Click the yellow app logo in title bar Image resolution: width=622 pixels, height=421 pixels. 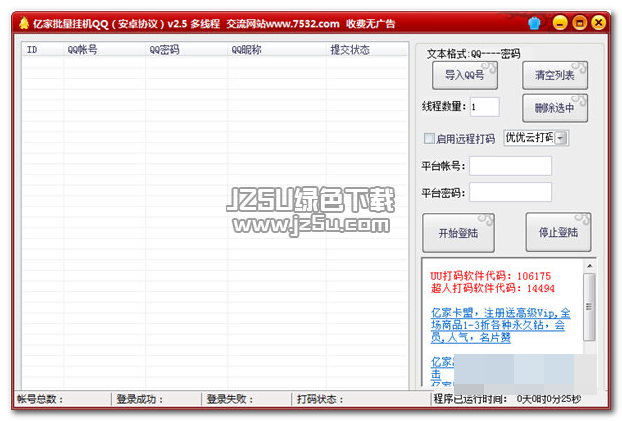click(x=24, y=23)
